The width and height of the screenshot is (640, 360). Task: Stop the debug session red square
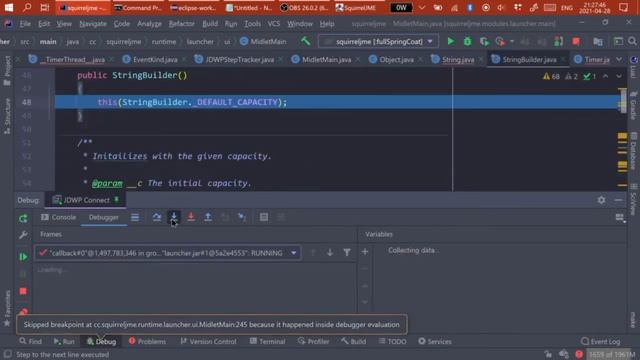click(x=23, y=291)
